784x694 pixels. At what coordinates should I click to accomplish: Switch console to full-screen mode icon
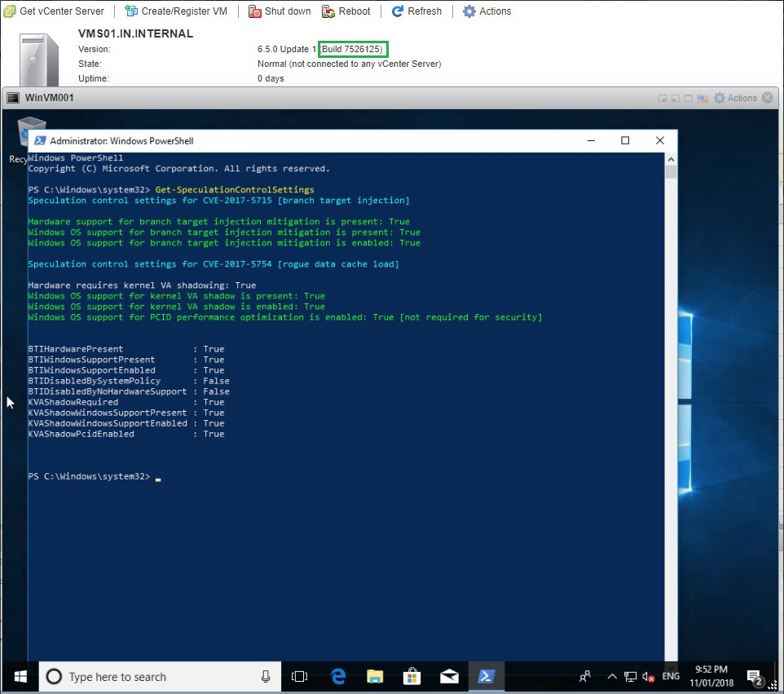pyautogui.click(x=689, y=99)
